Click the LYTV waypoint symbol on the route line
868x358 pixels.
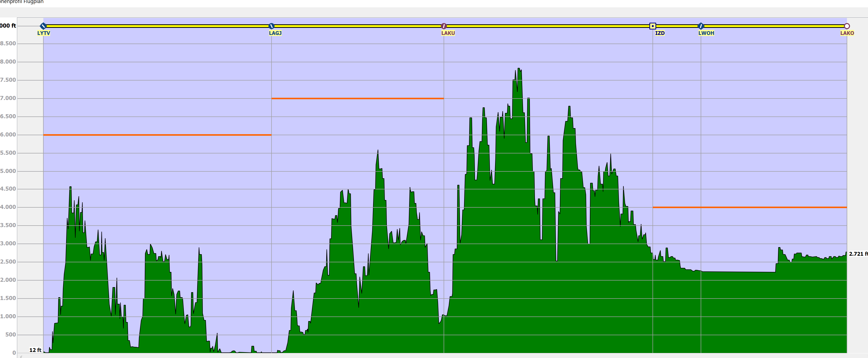[43, 26]
